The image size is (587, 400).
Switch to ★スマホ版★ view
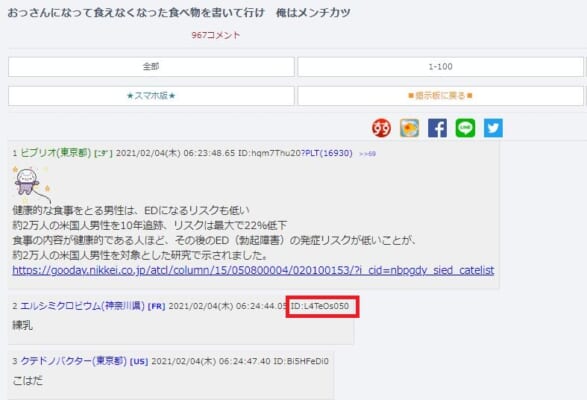(151, 96)
